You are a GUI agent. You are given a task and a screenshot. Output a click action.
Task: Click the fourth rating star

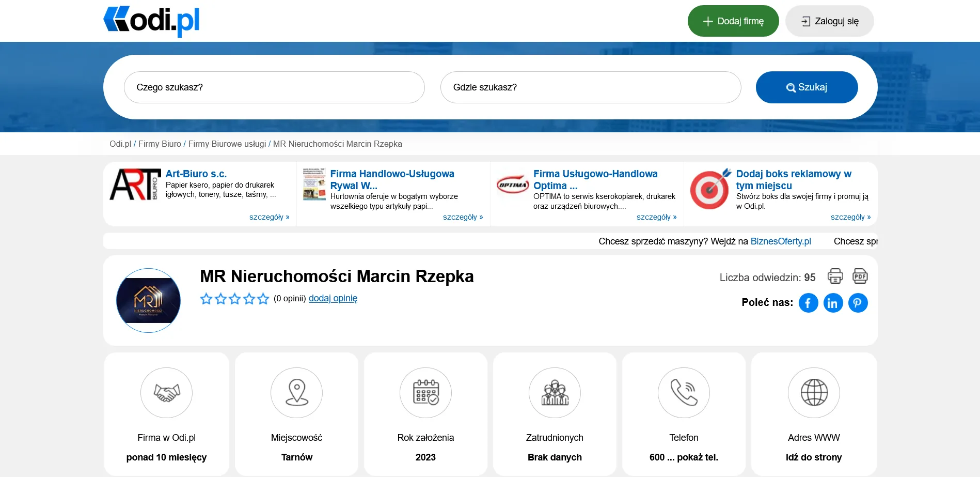click(249, 299)
